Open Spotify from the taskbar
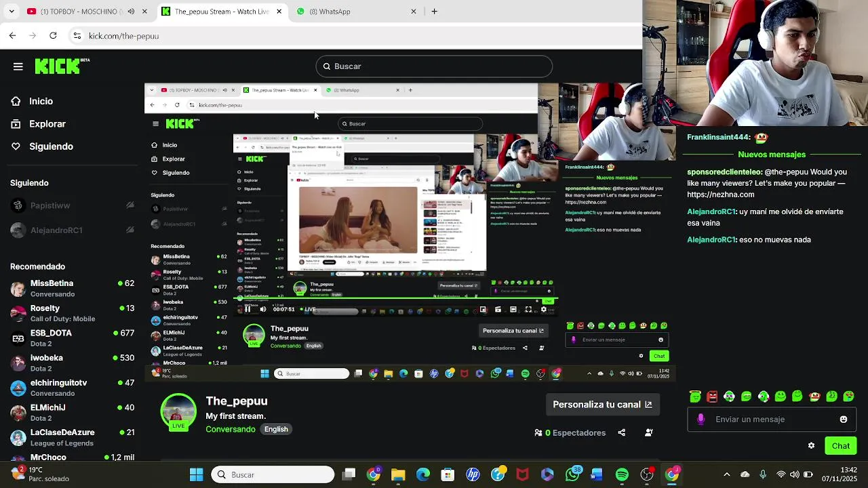 pos(622,474)
